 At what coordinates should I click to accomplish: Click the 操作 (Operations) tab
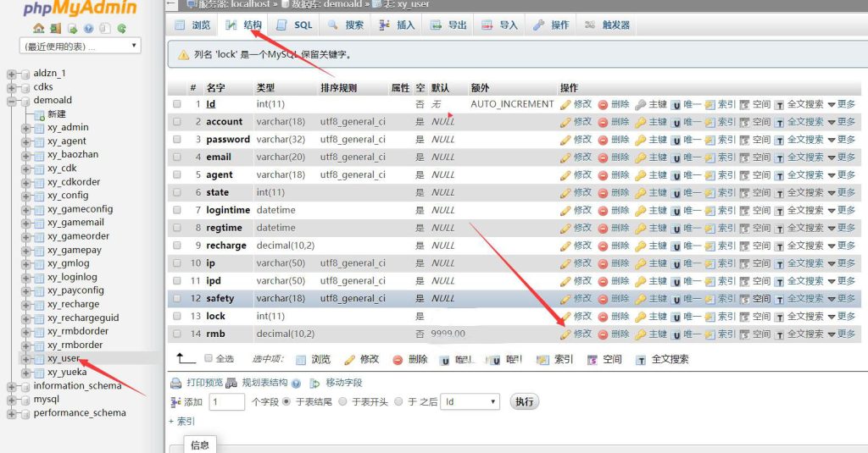(x=552, y=25)
